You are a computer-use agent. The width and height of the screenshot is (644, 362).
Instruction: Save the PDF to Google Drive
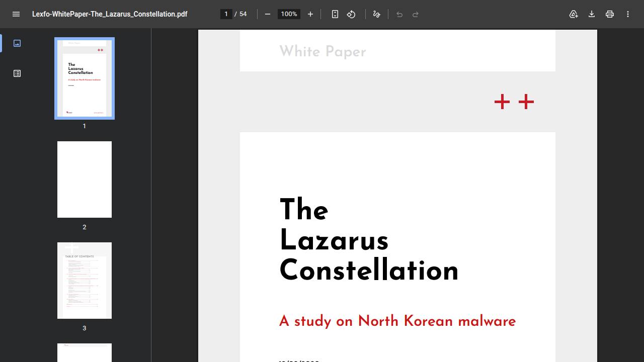click(574, 14)
